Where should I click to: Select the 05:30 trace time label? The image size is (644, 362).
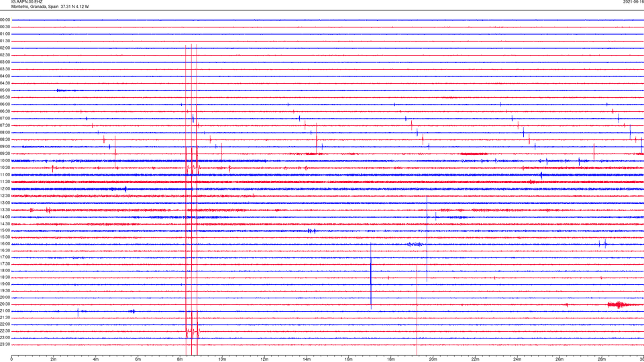[5, 97]
